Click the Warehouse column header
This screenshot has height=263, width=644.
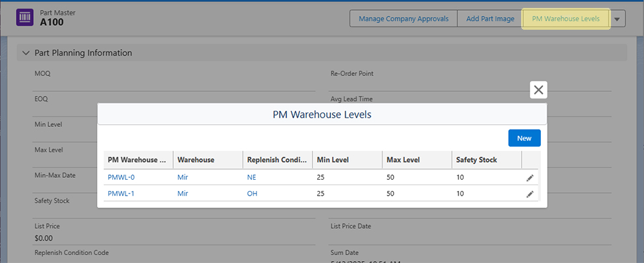coord(208,160)
